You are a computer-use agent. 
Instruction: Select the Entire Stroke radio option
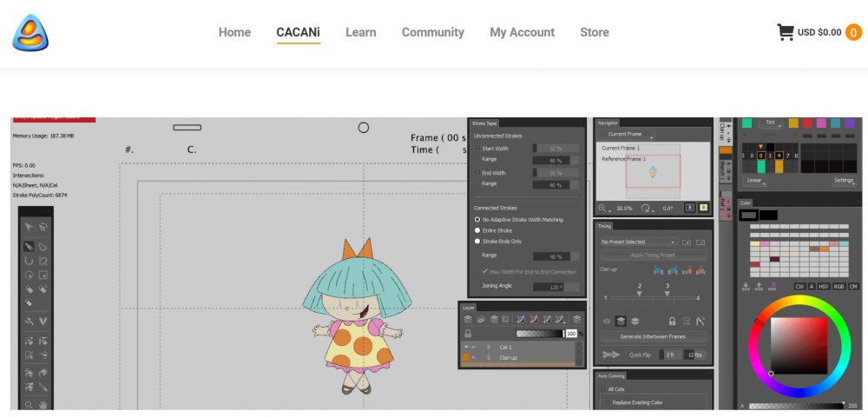tap(477, 230)
